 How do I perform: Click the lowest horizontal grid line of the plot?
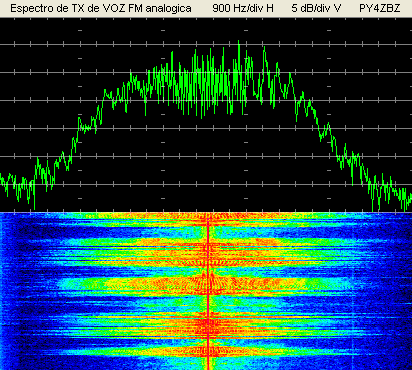206,184
